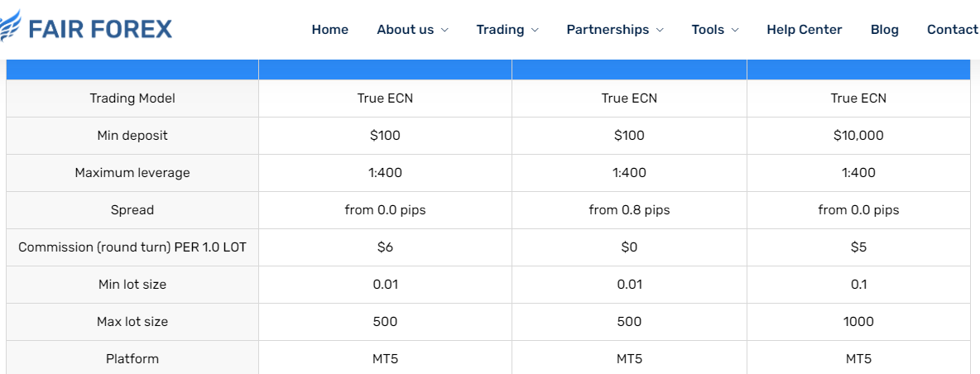Click the FAIR FOREX brand name
The image size is (980, 374).
click(x=100, y=29)
